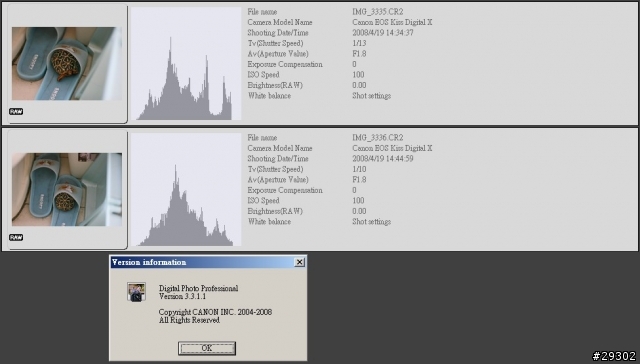
Task: Click the histogram of IMG_3335.CR2
Action: coord(186,64)
